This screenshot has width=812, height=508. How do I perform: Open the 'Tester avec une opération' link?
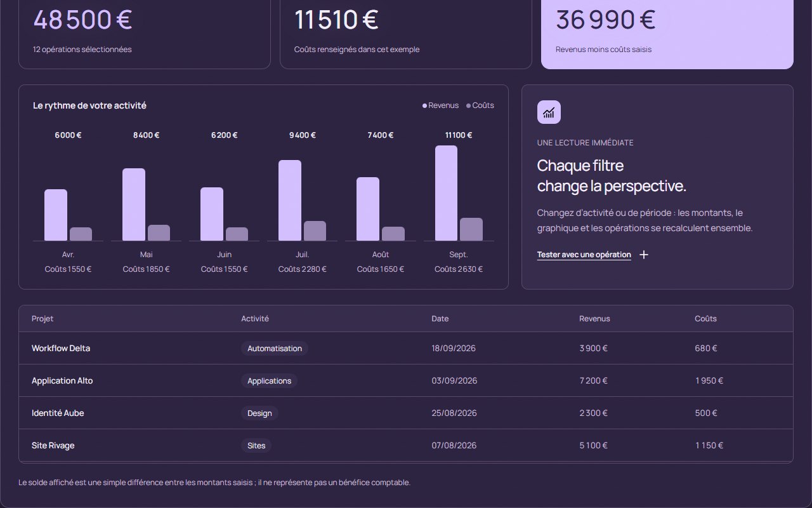(x=584, y=255)
